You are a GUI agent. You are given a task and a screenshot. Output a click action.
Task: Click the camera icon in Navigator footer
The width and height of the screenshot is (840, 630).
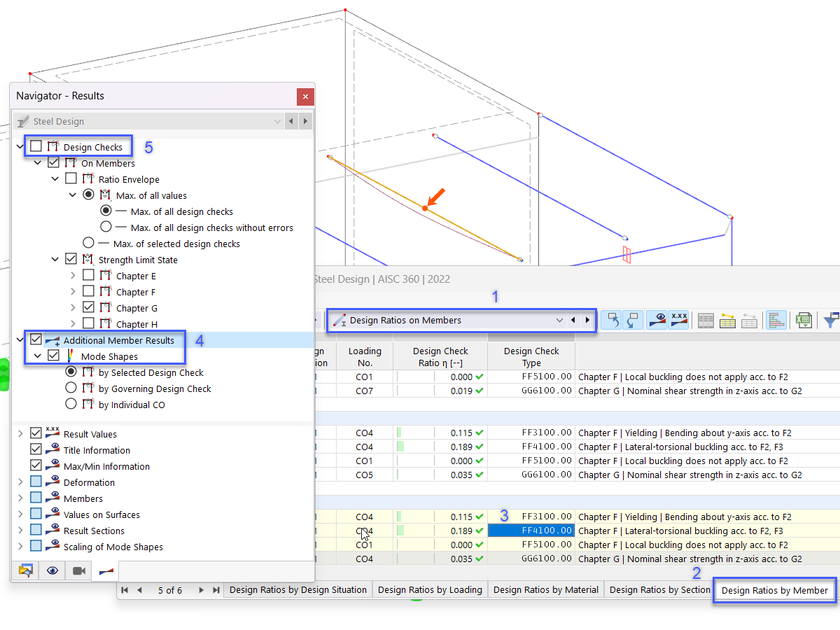tap(78, 570)
